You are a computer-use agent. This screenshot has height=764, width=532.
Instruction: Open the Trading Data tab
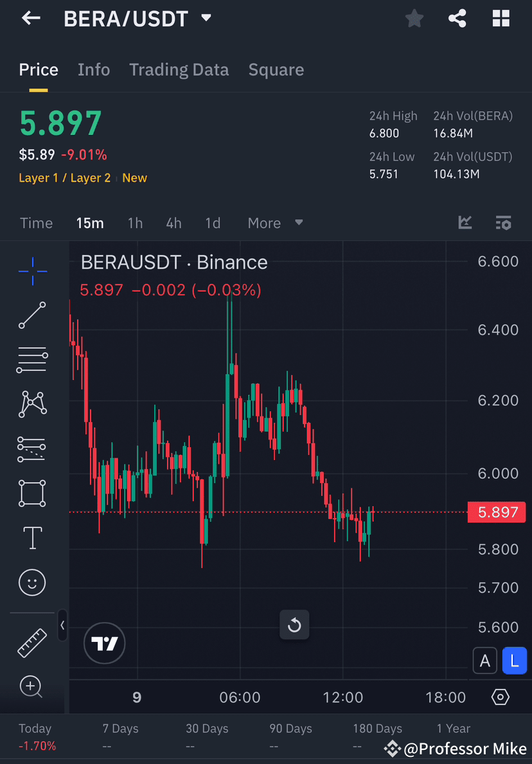tap(179, 69)
